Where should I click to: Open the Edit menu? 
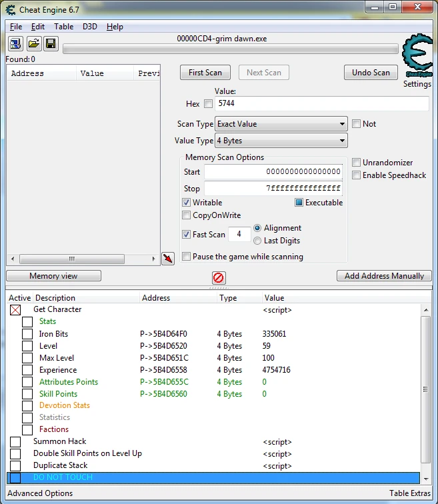click(x=38, y=27)
